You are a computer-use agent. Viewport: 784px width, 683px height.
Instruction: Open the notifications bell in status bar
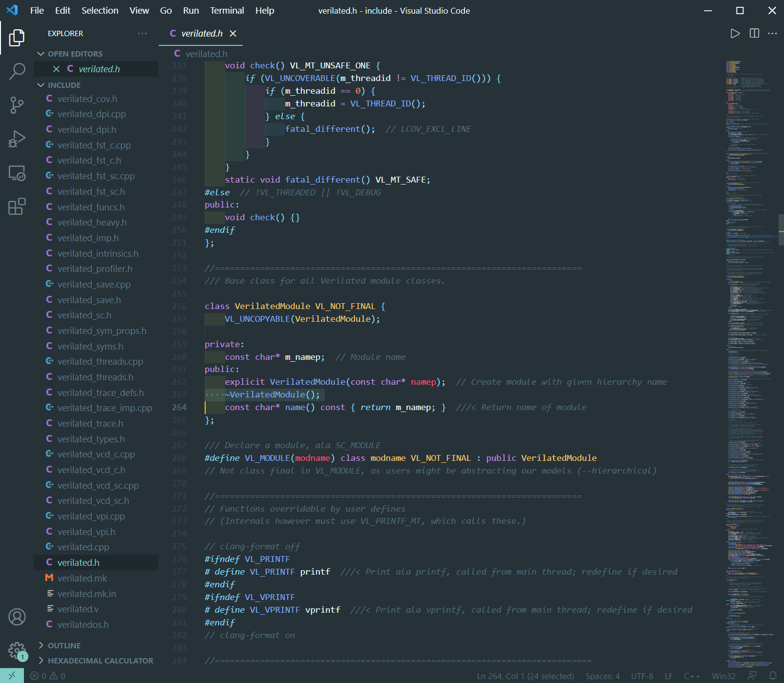click(x=773, y=676)
